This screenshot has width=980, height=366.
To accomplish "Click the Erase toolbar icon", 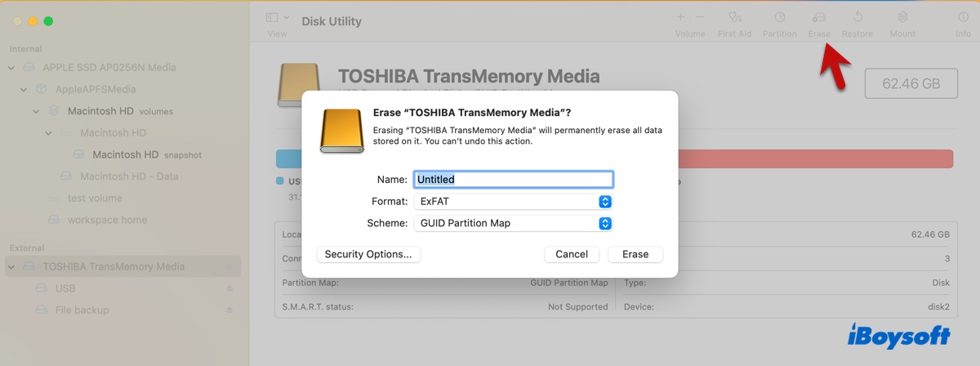I will pyautogui.click(x=818, y=18).
